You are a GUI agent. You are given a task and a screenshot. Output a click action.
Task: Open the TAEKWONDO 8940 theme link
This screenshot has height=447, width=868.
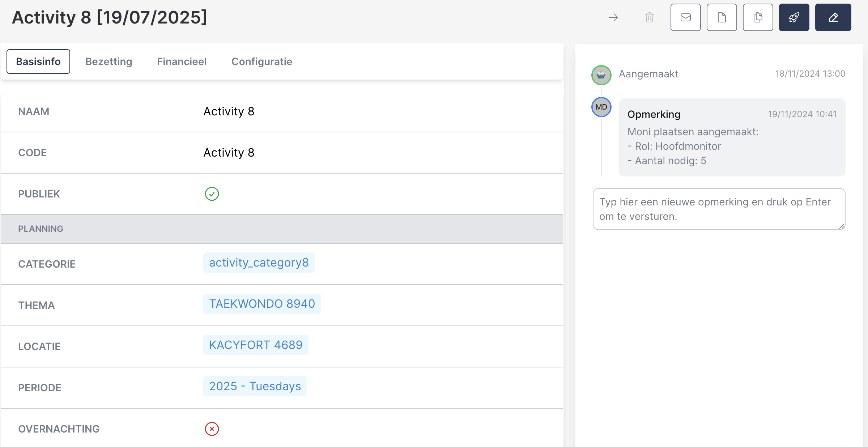pyautogui.click(x=262, y=304)
